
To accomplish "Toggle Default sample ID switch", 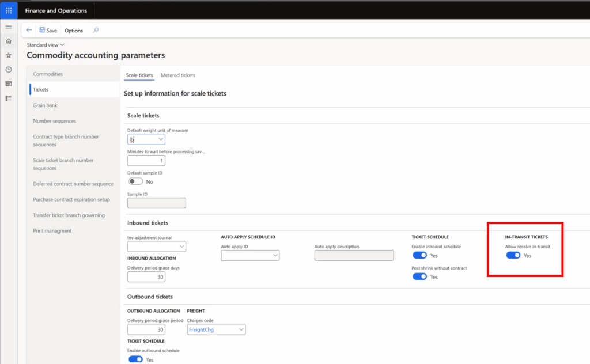I will 135,181.
